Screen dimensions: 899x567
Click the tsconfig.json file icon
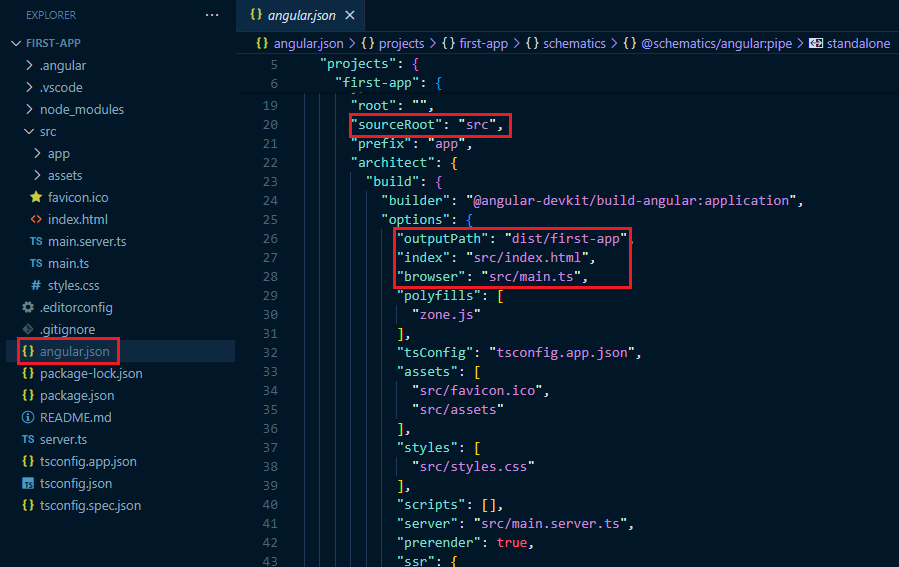pyautogui.click(x=28, y=483)
